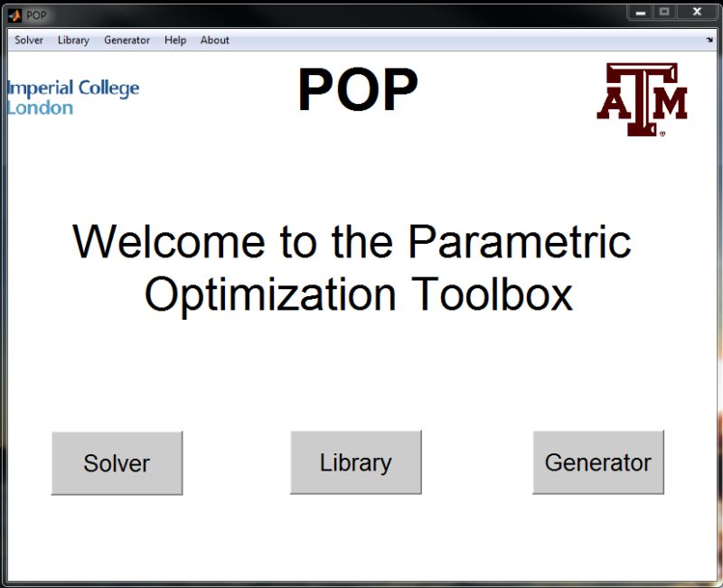This screenshot has height=588, width=723.
Task: Click the blue Imperial College wordmark
Action: [74, 94]
